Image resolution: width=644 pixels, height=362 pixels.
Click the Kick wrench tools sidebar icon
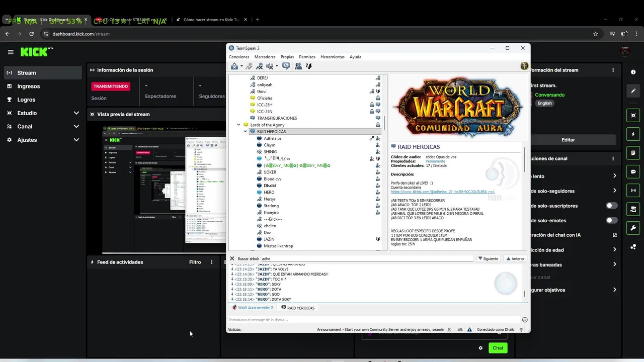point(633,228)
